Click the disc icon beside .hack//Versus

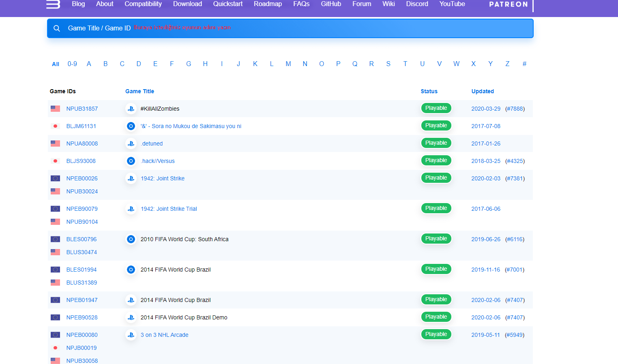131,161
